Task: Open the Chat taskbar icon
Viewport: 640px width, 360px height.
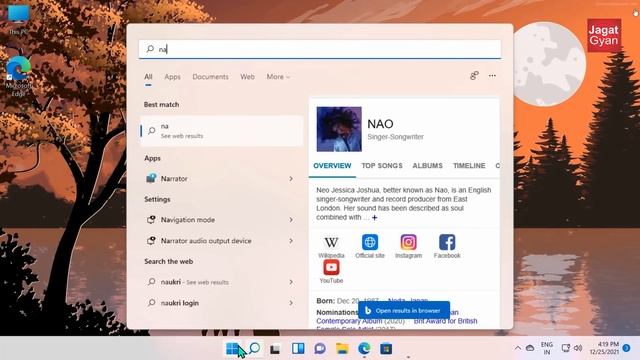Action: tap(320, 349)
